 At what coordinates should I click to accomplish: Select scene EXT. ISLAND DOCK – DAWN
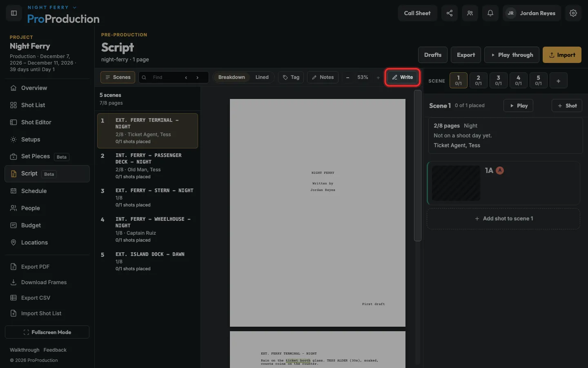147,261
